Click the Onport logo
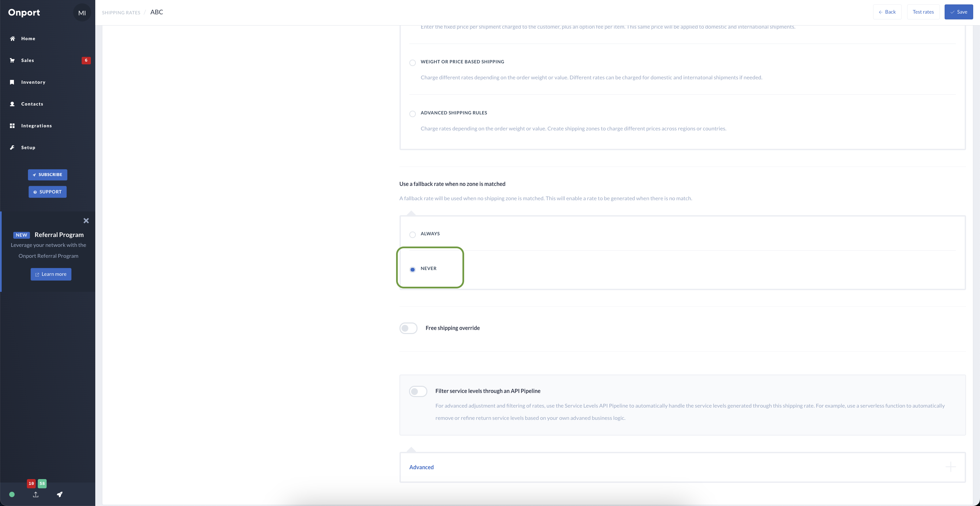The height and width of the screenshot is (506, 980). coord(24,13)
